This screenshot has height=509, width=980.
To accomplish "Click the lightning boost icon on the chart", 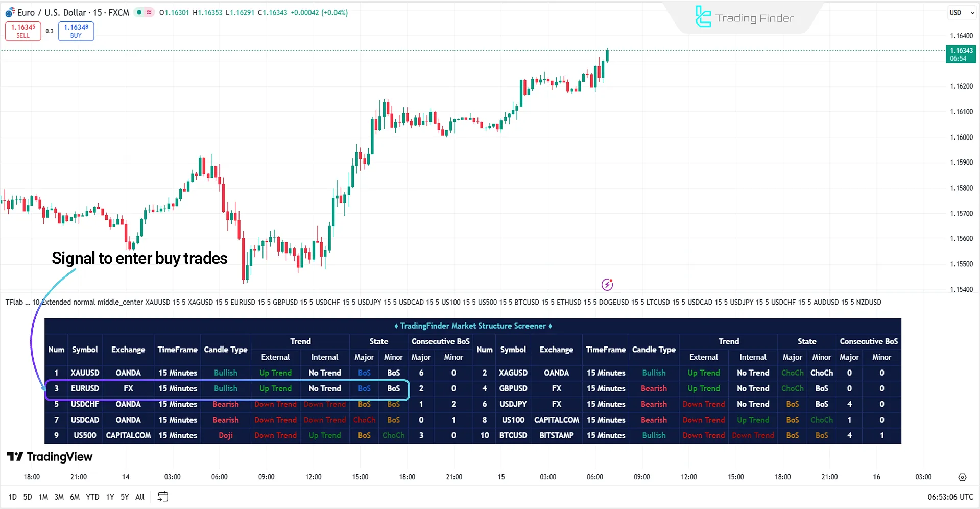I will coord(607,285).
